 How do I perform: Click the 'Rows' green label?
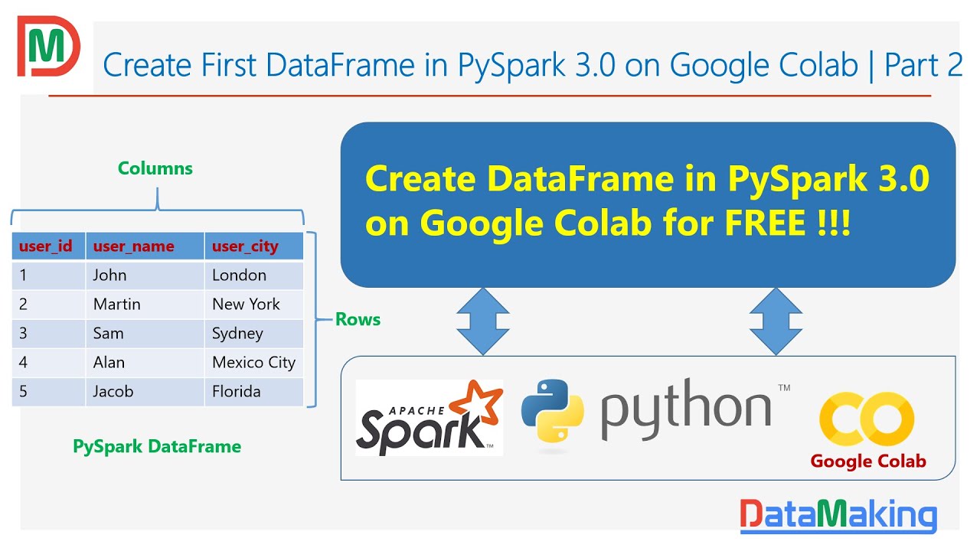(x=358, y=319)
